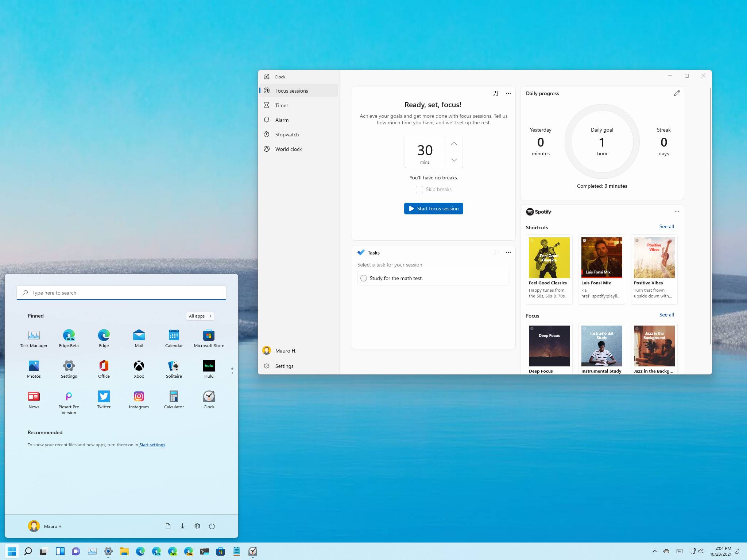Click the Windows taskbar Search icon
747x560 pixels.
coord(28,551)
